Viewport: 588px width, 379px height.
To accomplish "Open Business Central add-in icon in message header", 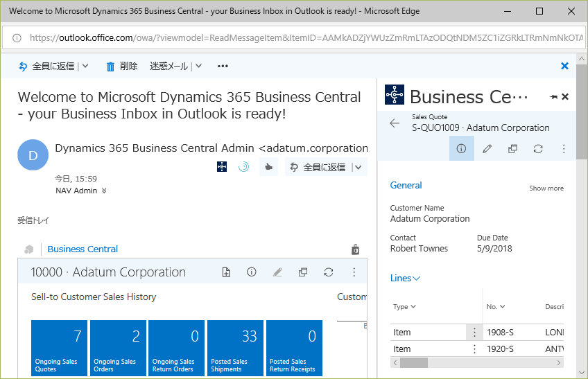I will click(x=222, y=166).
